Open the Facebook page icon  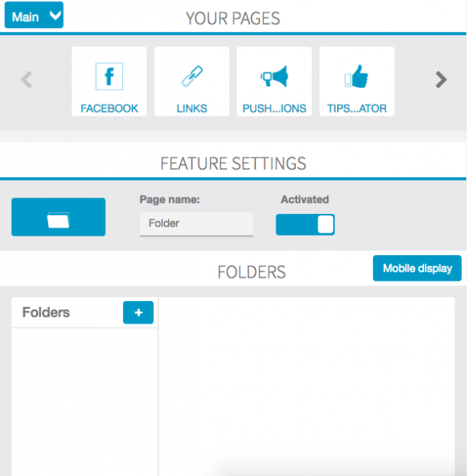coord(109,76)
